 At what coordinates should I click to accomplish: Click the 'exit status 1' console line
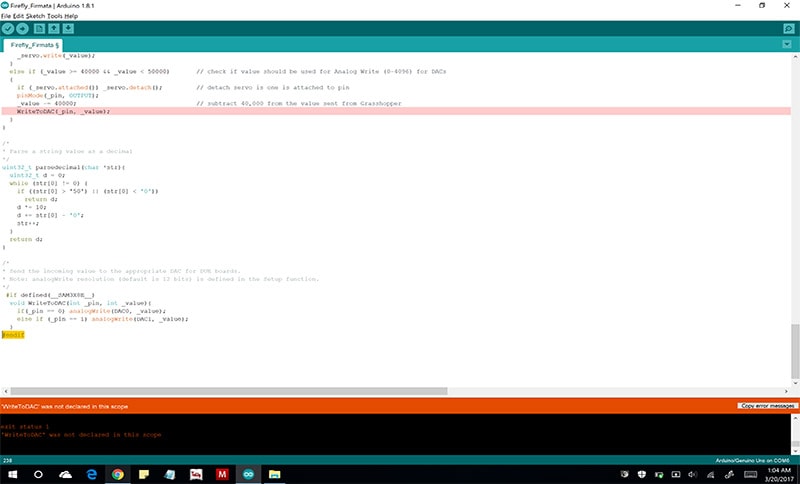point(25,426)
